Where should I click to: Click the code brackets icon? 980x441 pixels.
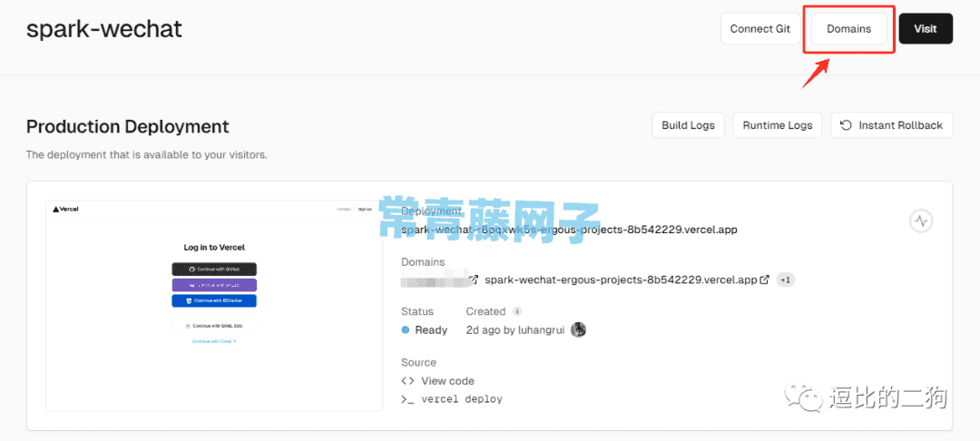407,380
